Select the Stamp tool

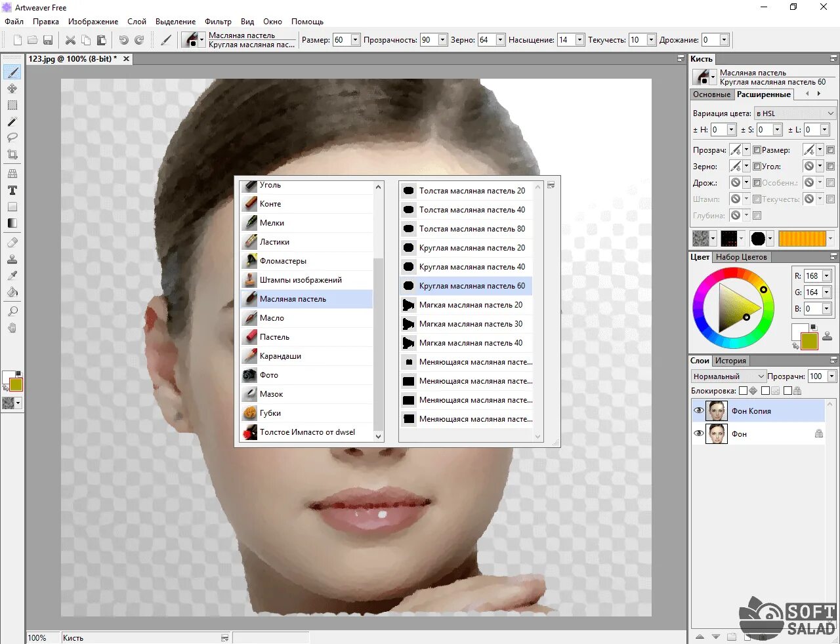tap(12, 259)
